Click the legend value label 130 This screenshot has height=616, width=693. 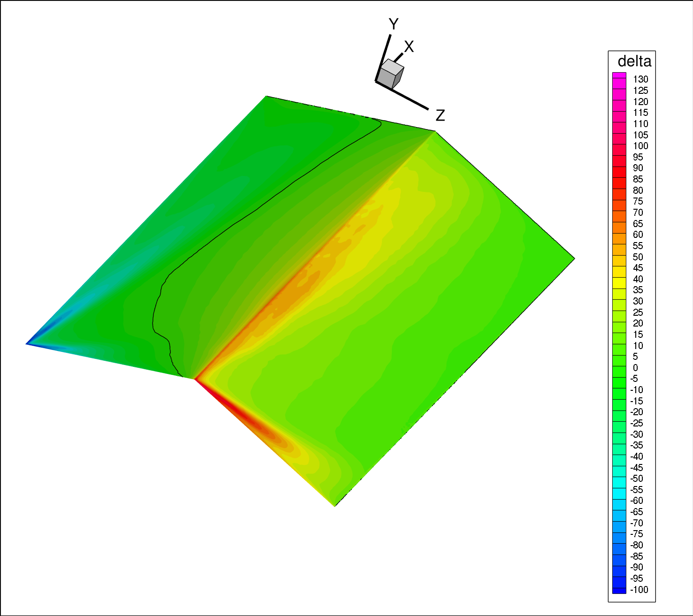point(640,79)
